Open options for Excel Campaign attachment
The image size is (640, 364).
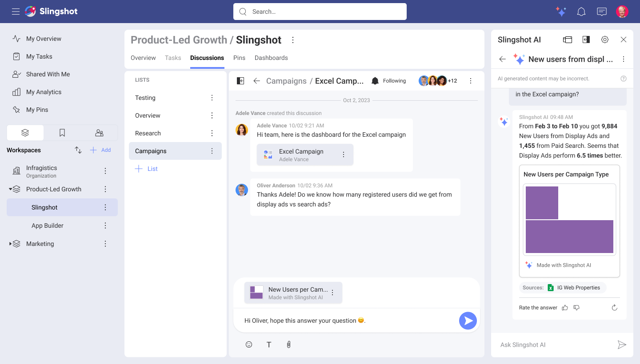(x=344, y=154)
